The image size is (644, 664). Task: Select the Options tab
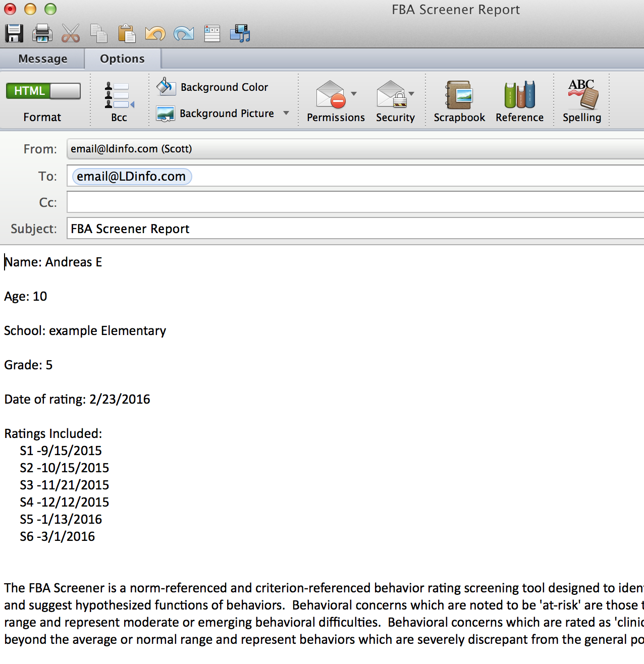(x=122, y=59)
